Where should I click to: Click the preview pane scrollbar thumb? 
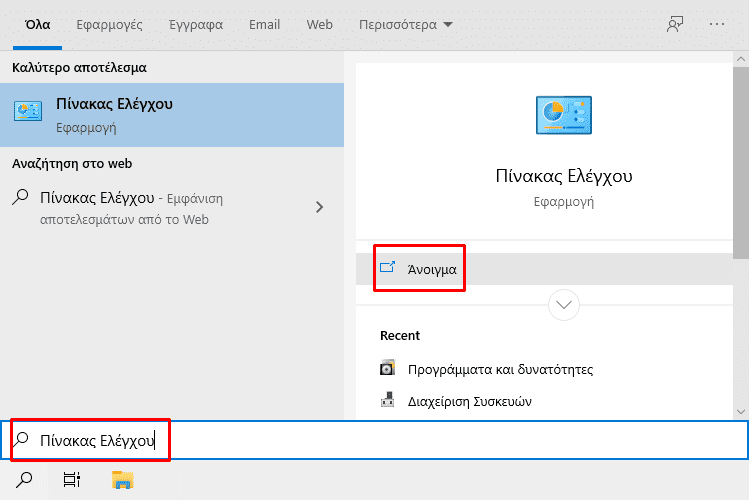coord(741,163)
